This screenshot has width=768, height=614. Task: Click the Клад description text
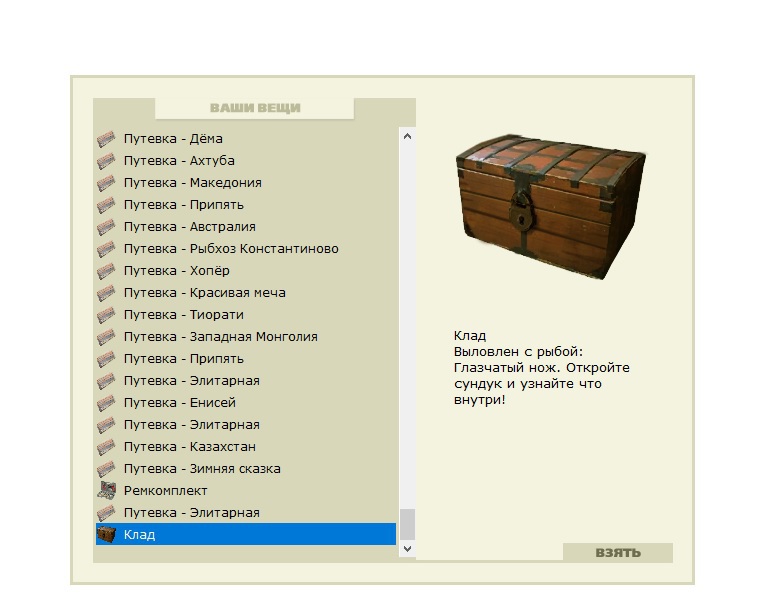point(542,368)
